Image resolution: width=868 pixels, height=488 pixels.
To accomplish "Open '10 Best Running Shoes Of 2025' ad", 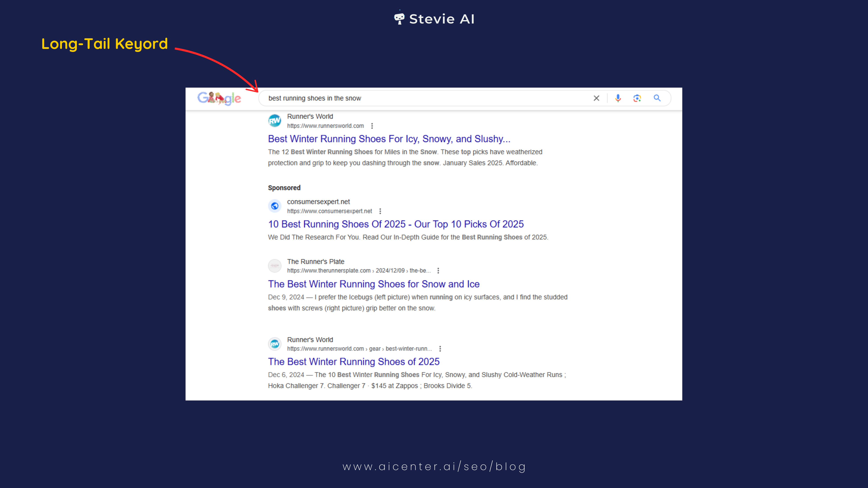I will [396, 224].
